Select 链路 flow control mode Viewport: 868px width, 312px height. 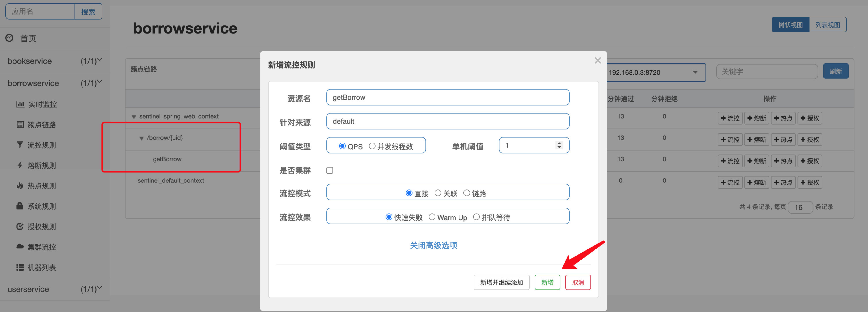(467, 193)
